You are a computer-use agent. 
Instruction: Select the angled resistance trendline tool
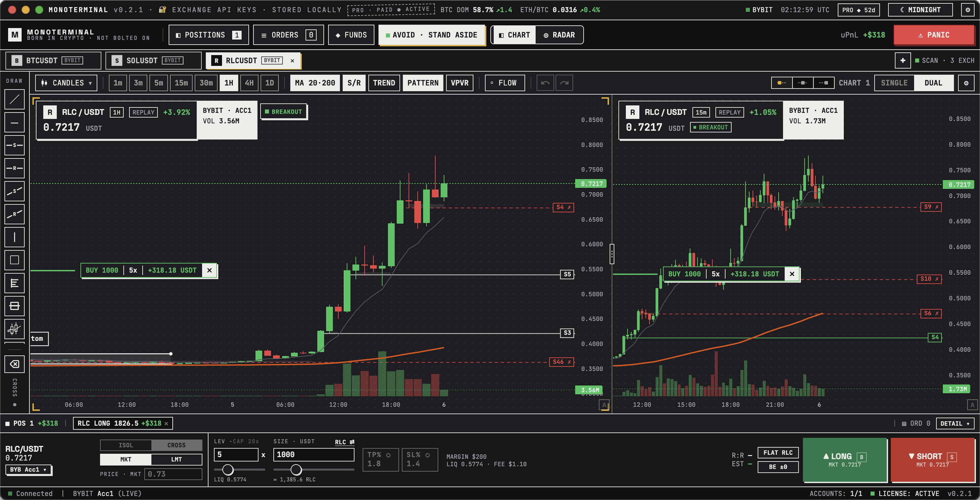coord(15,214)
